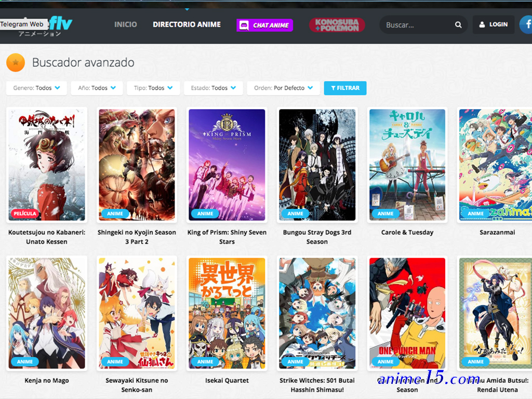The height and width of the screenshot is (399, 532).
Task: Open Strike Witches 501 Butai poster
Action: (x=317, y=313)
